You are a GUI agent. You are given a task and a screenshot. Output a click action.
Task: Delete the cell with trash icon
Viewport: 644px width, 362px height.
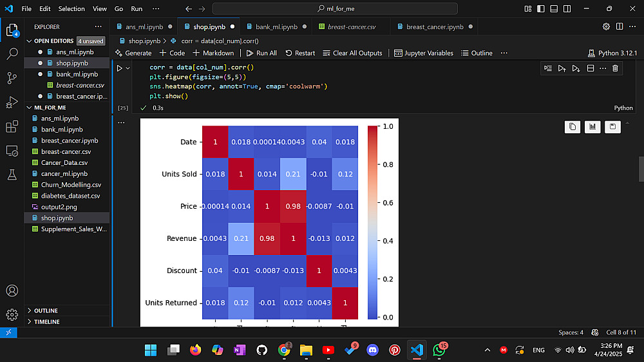point(615,68)
